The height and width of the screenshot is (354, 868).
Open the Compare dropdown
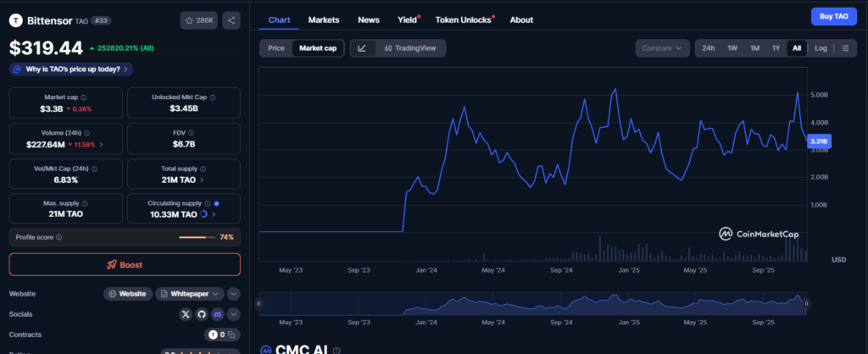[x=662, y=48]
